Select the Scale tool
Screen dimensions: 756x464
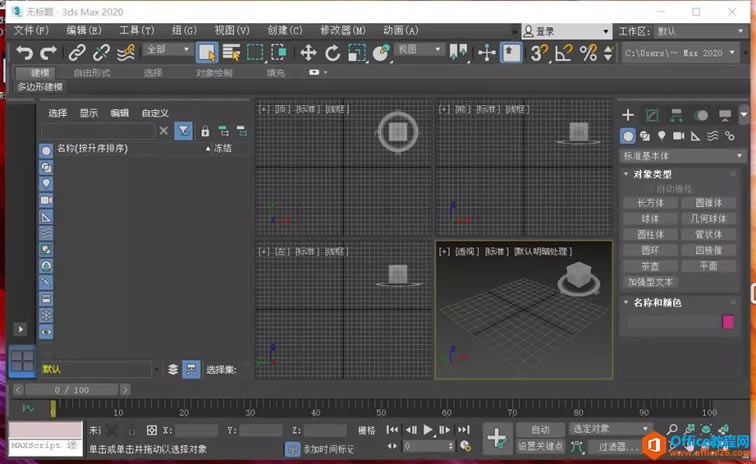[x=357, y=52]
